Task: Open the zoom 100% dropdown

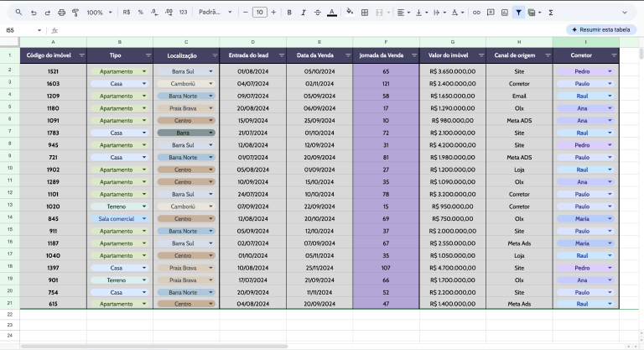Action: click(x=99, y=13)
